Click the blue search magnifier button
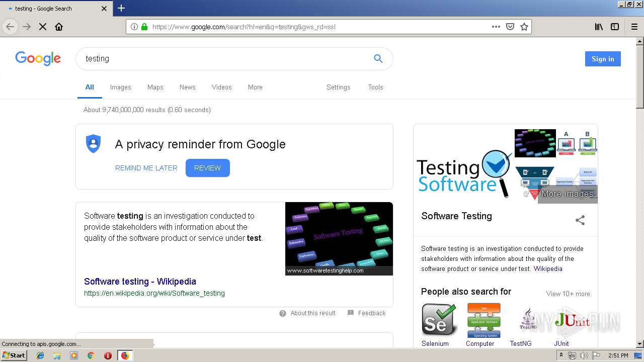Screen dimensions: 644x362 click(378, 58)
